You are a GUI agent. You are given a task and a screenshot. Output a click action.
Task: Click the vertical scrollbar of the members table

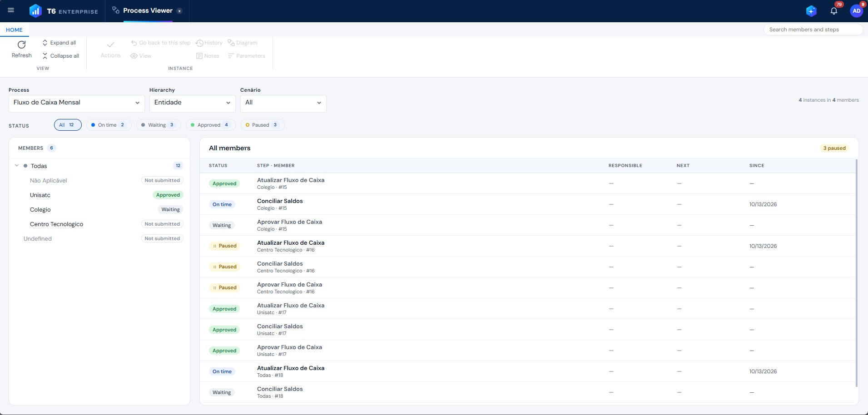[857, 272]
